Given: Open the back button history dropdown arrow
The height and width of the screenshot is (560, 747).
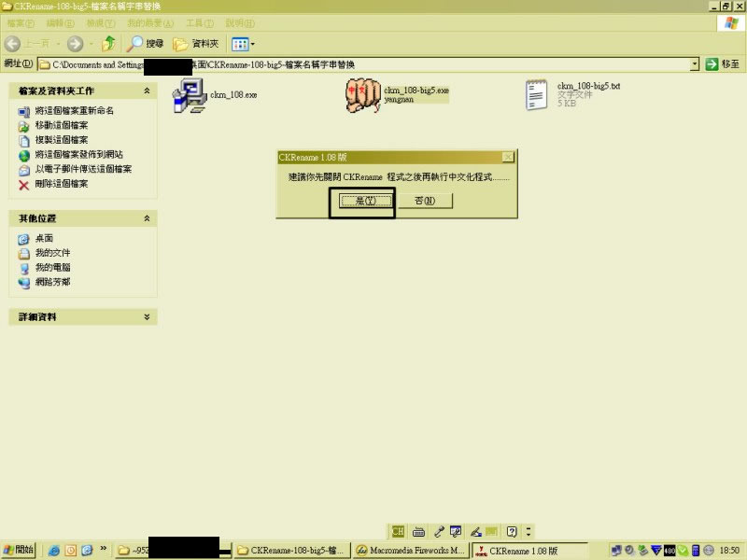Looking at the screenshot, I should click(x=58, y=44).
